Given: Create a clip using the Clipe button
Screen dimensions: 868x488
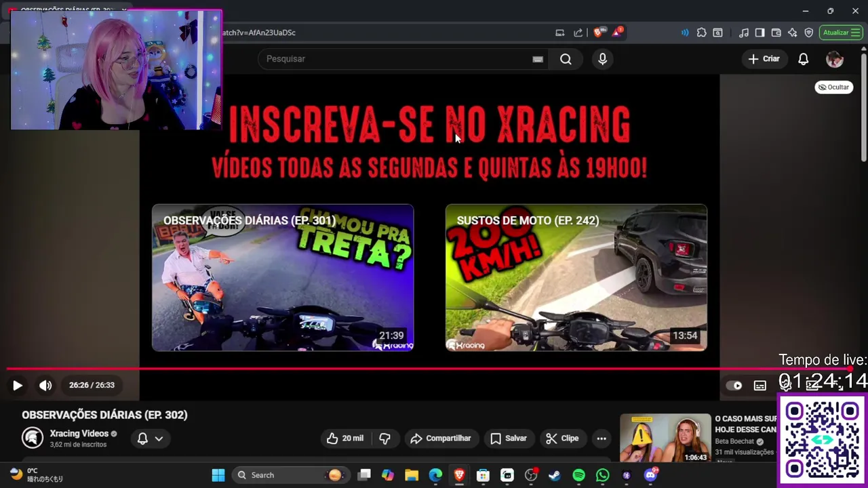Looking at the screenshot, I should coord(562,439).
